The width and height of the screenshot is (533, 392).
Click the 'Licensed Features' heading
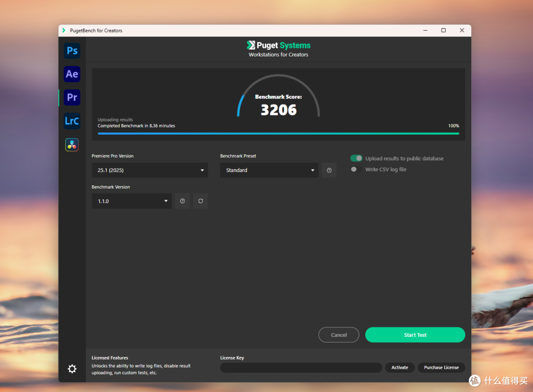tap(110, 357)
